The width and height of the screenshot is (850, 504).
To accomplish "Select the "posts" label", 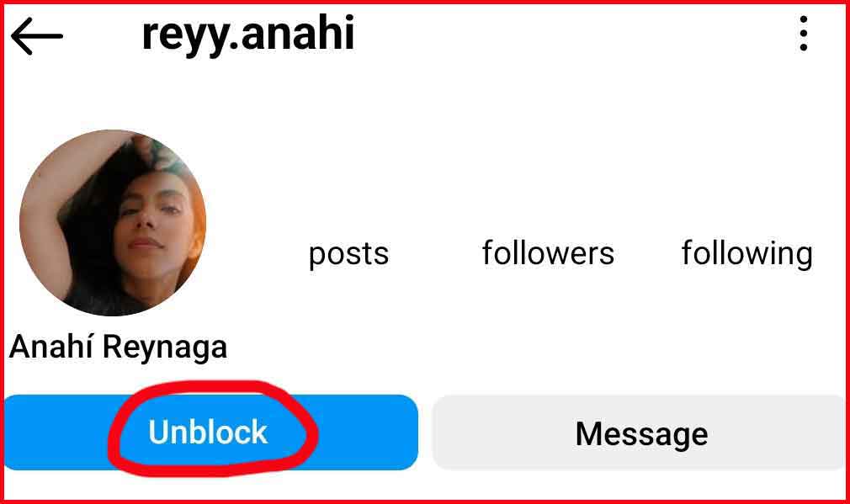I will point(348,253).
